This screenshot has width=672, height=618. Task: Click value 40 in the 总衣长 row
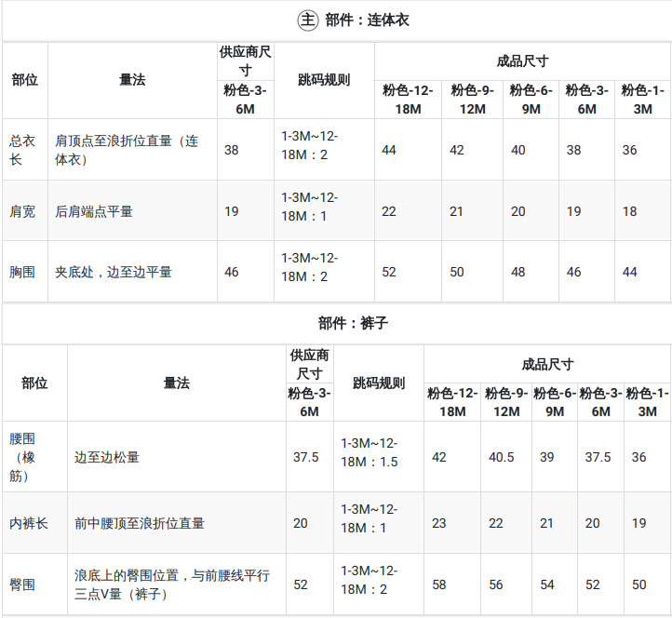point(518,150)
